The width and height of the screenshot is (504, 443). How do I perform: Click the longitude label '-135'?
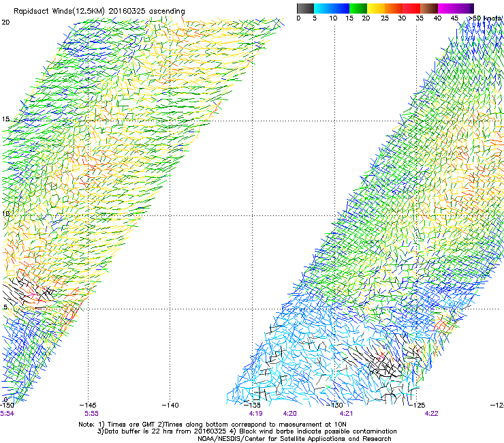pyautogui.click(x=252, y=405)
